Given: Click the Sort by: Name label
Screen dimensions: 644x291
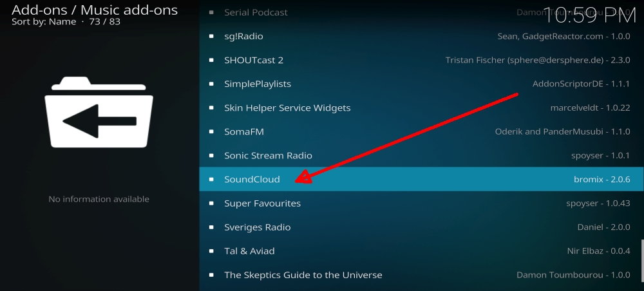Looking at the screenshot, I should click(x=44, y=22).
